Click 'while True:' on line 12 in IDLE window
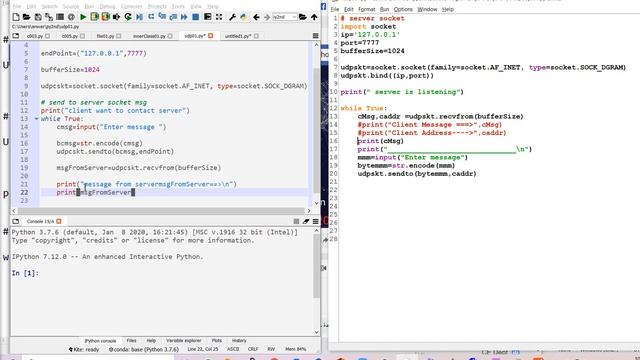 tap(364, 108)
